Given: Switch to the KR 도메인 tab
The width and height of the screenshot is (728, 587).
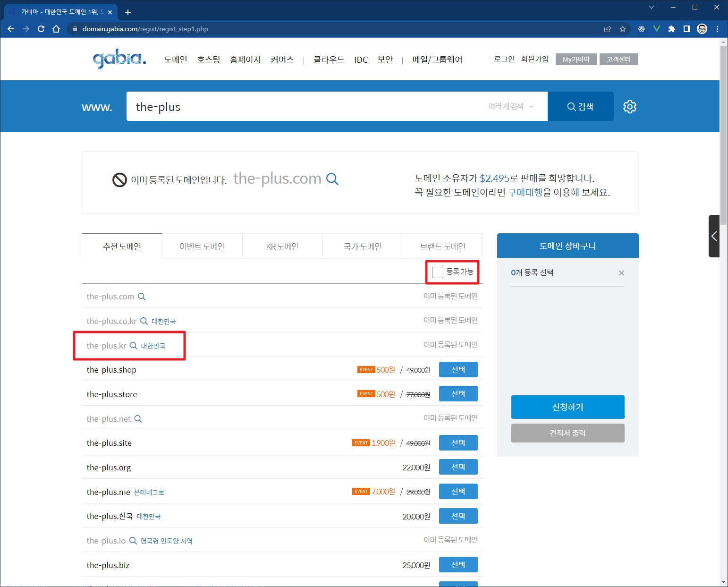Looking at the screenshot, I should [282, 247].
